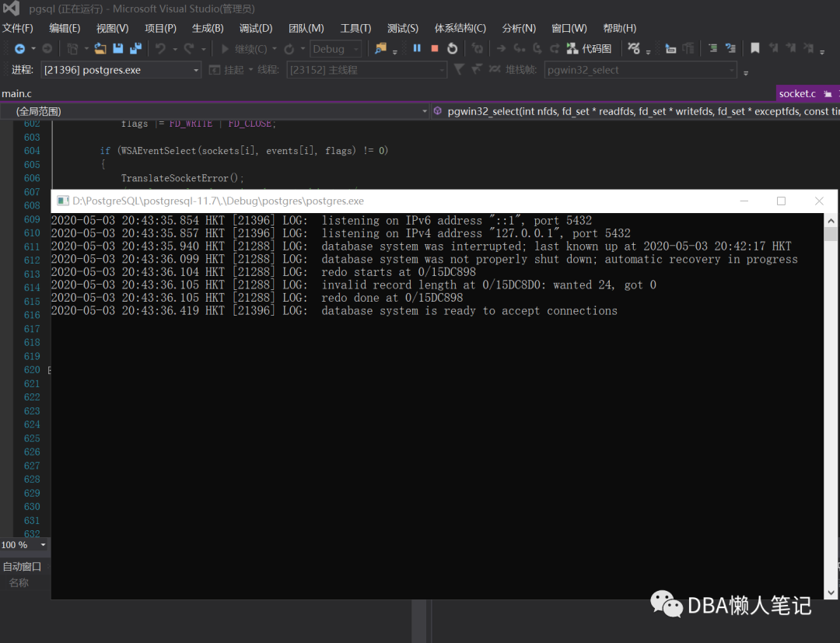
Task: Click the pin icon on socket.c tab
Action: coord(828,94)
